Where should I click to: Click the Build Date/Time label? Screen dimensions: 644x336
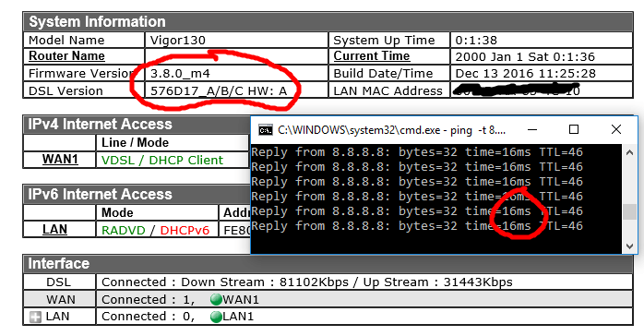(383, 74)
